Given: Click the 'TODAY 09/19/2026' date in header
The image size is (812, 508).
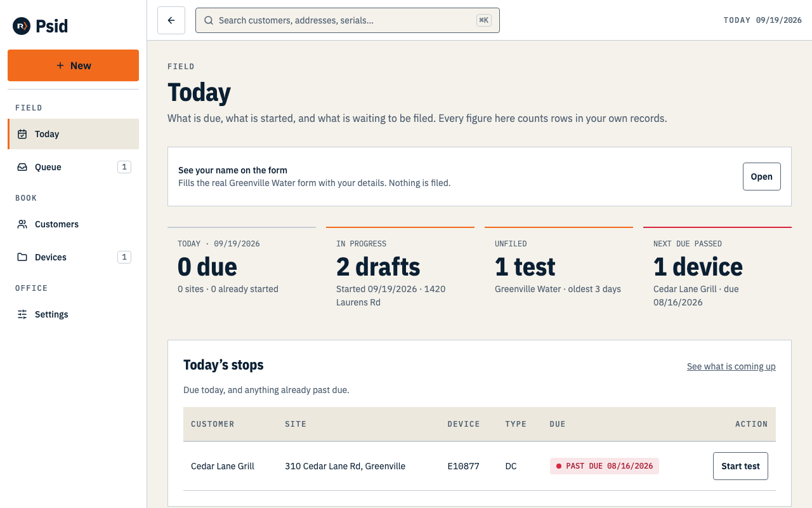Looking at the screenshot, I should coord(763,20).
